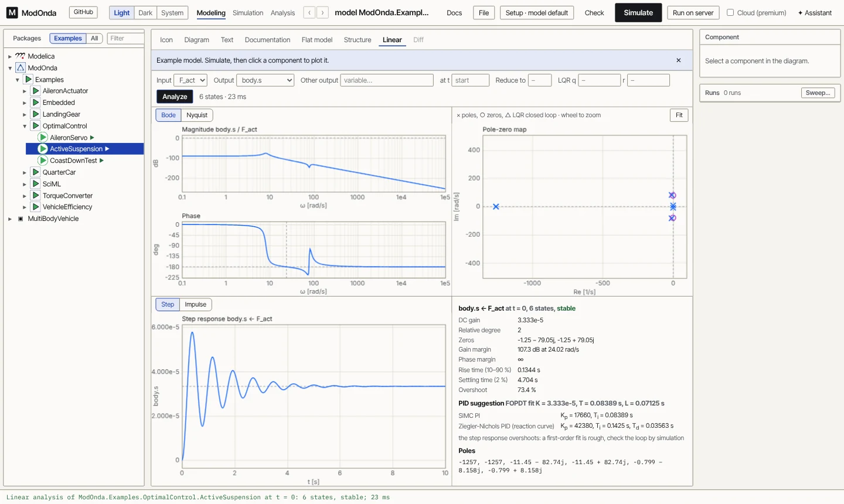Click the MultiBodyVehicle square icon
The image size is (844, 504).
click(21, 219)
